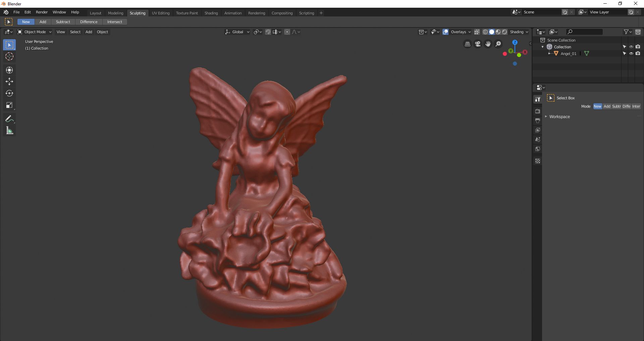Click the camera view icon in viewport
Viewport: 644px width, 341px height.
click(478, 44)
